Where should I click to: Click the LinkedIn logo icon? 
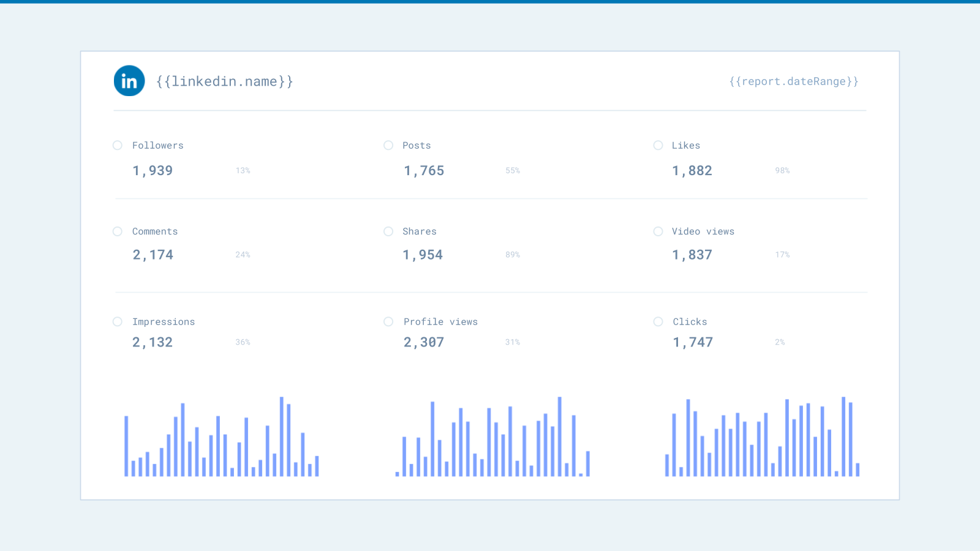(x=129, y=81)
